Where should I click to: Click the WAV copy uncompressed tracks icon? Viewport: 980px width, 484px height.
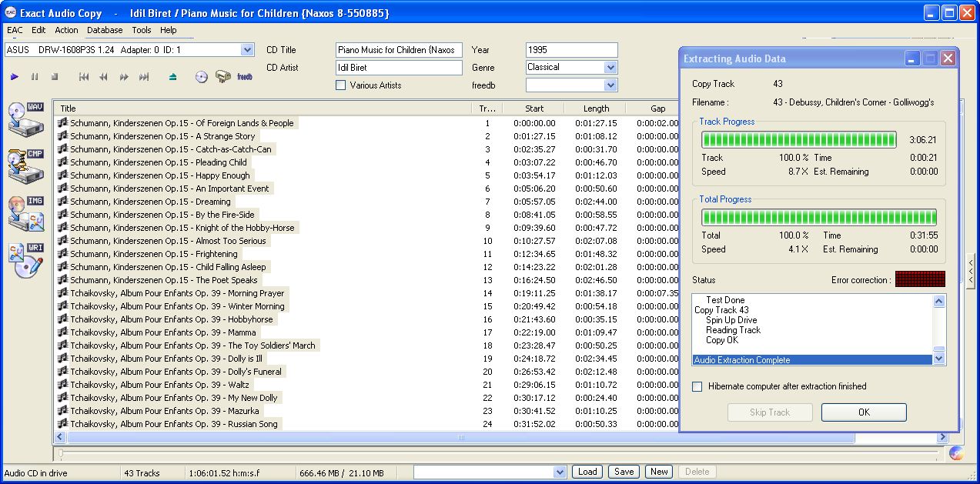coord(25,118)
